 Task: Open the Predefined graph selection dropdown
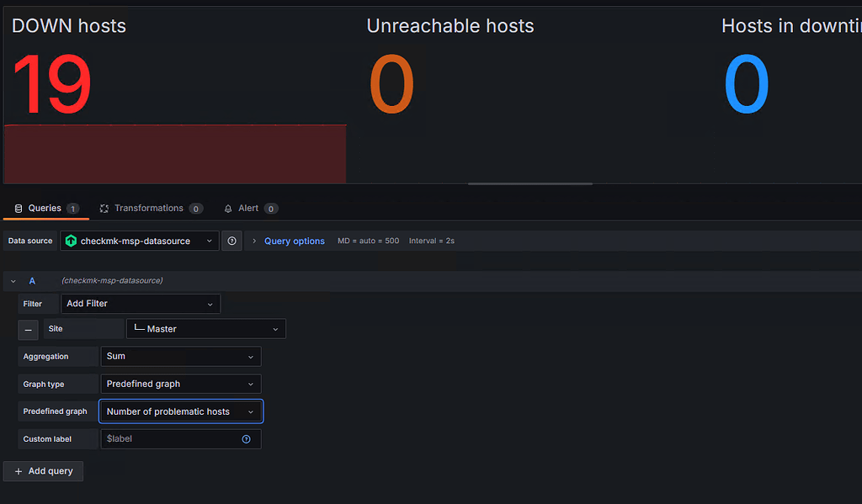[180, 411]
